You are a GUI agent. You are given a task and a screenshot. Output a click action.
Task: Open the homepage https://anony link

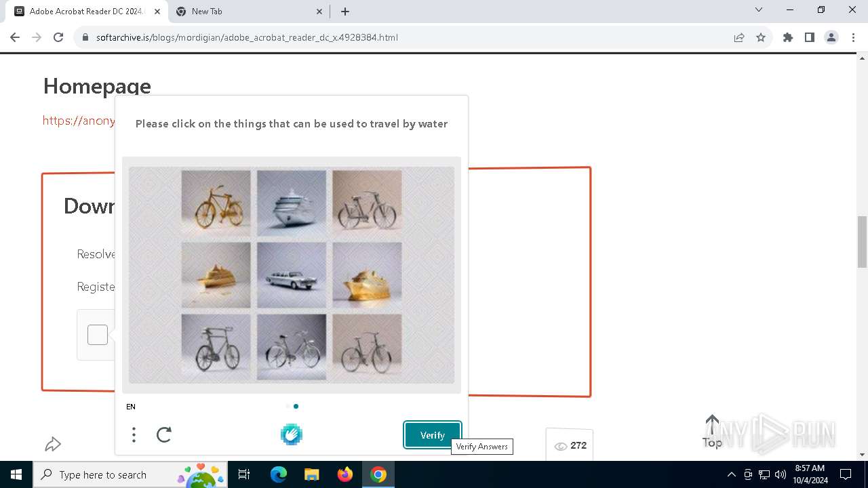79,121
